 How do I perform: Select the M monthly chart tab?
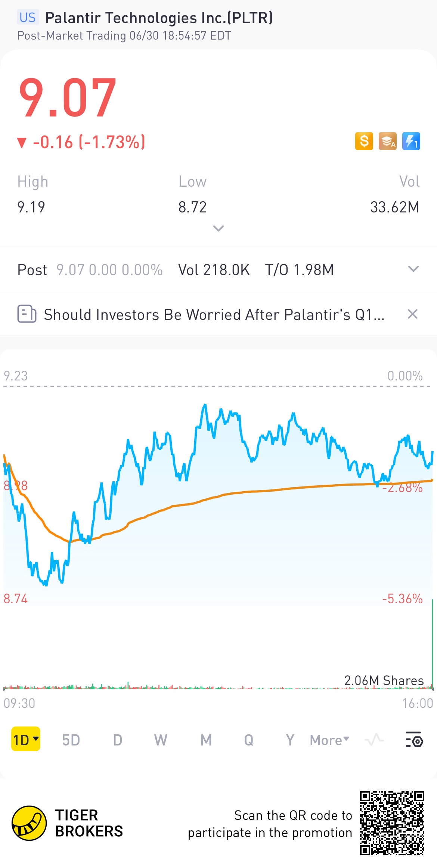206,740
